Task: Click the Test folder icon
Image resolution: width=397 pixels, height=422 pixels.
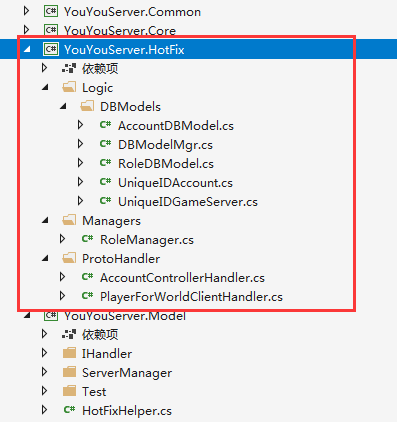Action: [x=69, y=391]
